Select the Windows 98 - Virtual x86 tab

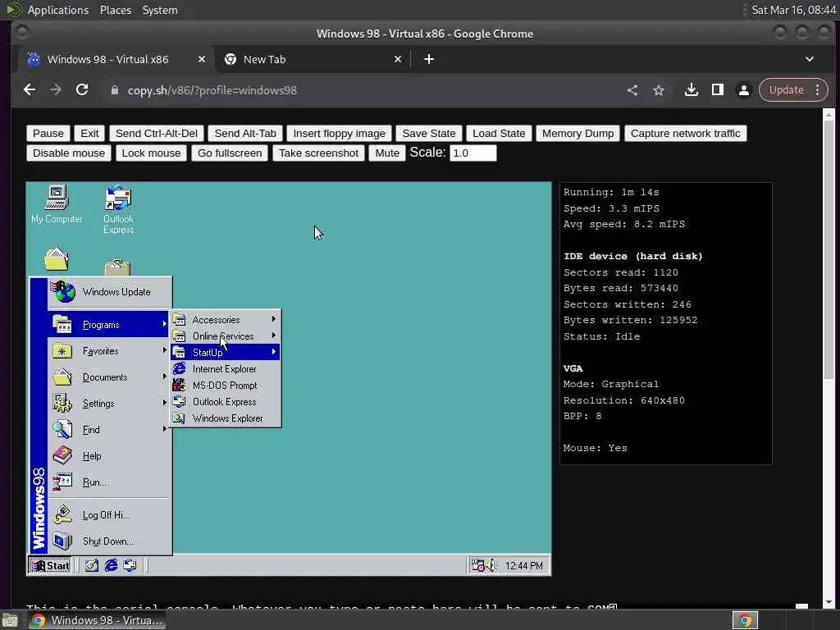click(x=116, y=59)
